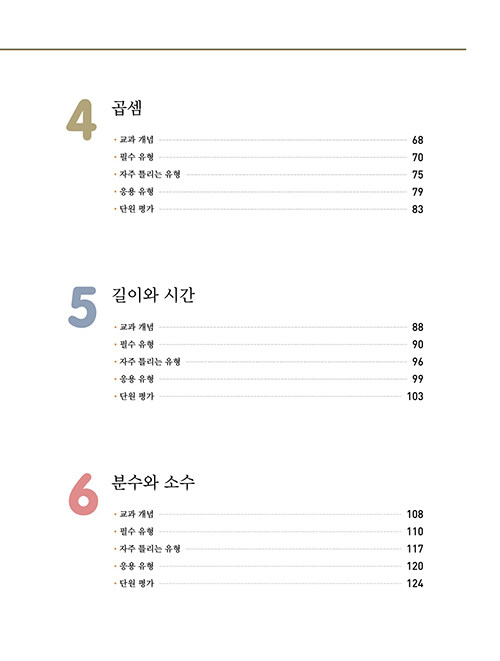Select 자주 틀리는 유형 entry for page 117
500x661 pixels.
click(150, 548)
